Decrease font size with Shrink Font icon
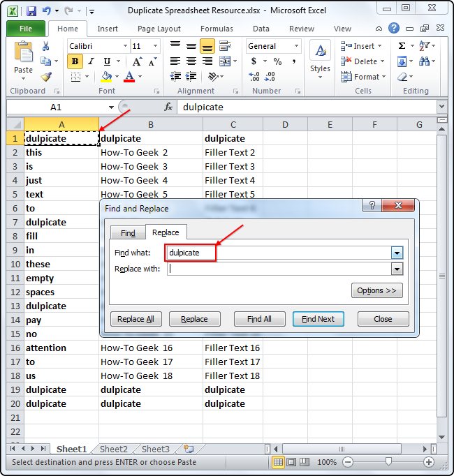Image resolution: width=454 pixels, height=476 pixels. 152,61
